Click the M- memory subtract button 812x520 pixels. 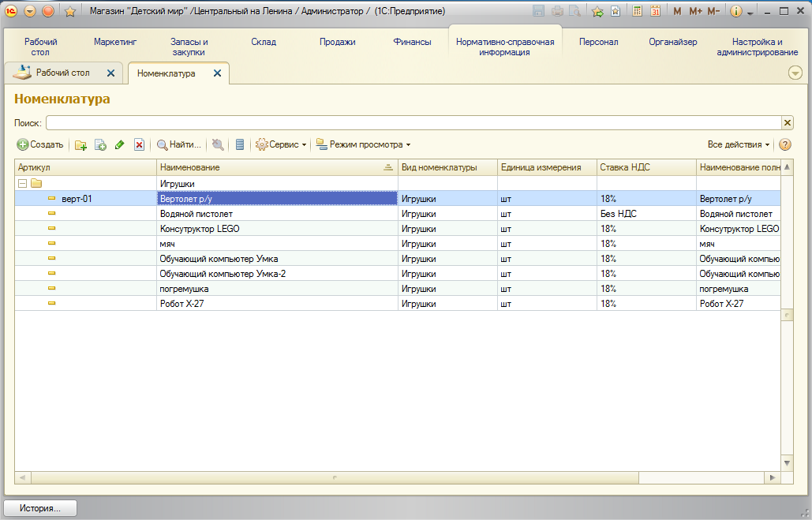(x=713, y=11)
